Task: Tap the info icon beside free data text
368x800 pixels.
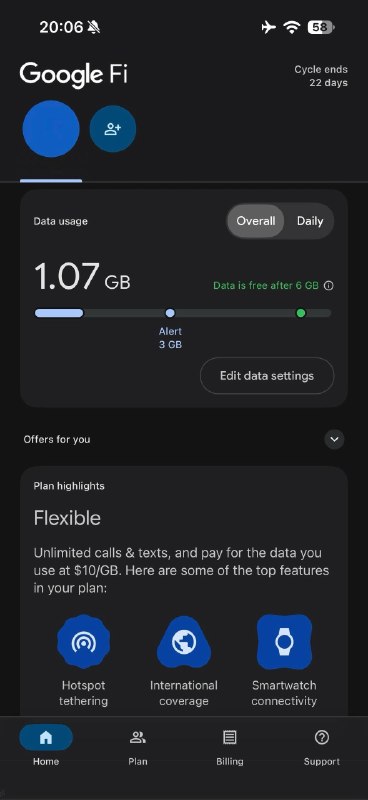Action: tap(329, 286)
